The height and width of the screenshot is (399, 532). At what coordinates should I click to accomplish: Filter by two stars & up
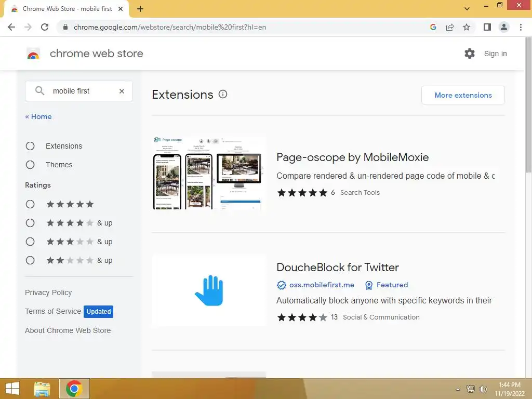[30, 260]
